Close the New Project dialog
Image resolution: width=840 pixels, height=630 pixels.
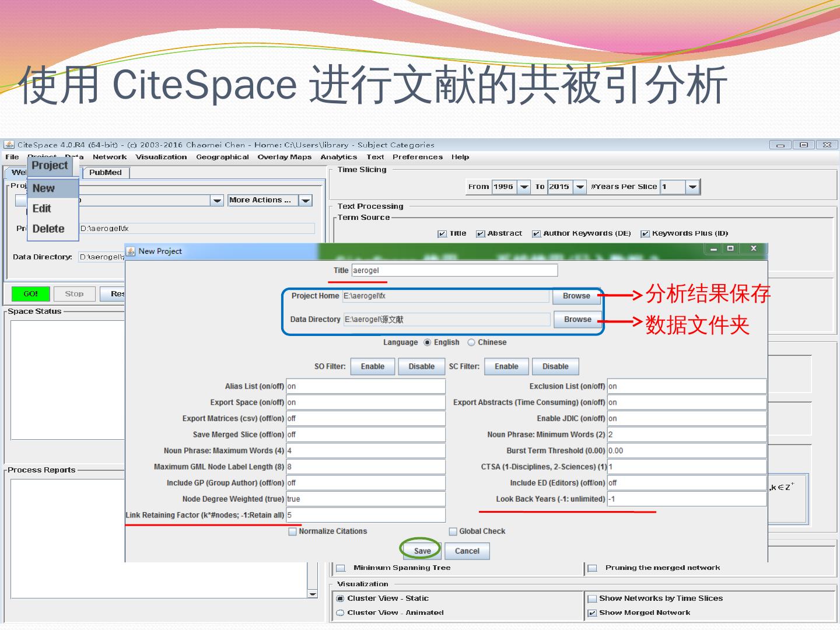(753, 249)
